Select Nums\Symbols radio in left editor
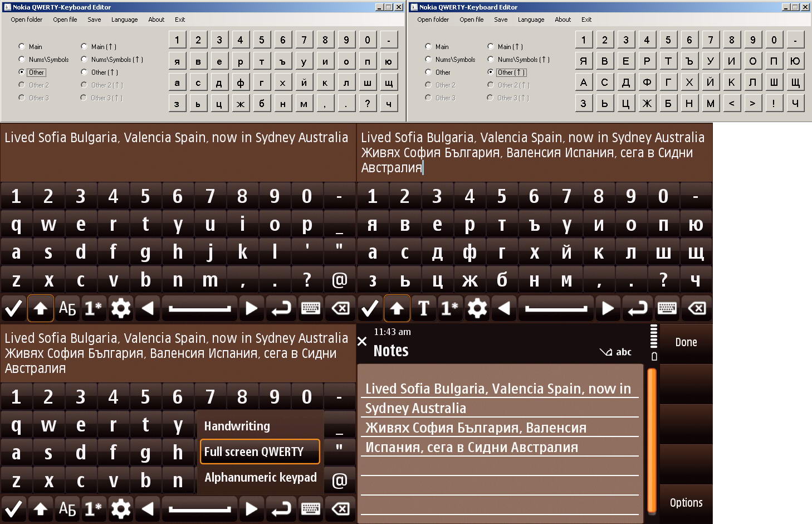812x524 pixels. (21, 59)
